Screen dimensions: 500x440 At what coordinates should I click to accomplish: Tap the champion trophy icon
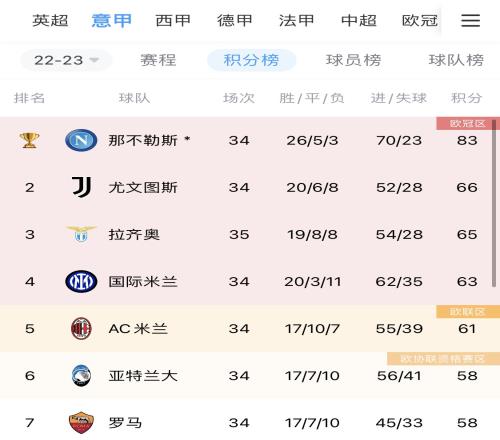(29, 140)
